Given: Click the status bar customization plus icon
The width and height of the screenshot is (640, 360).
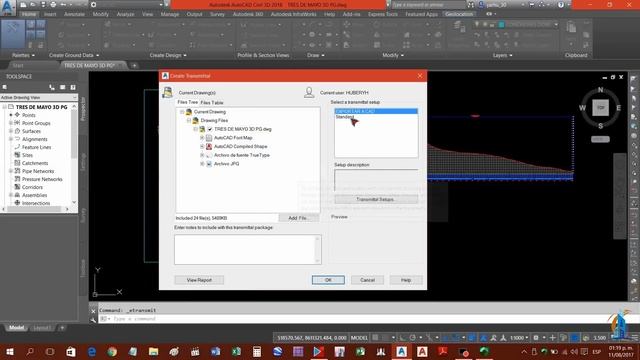Looking at the screenshot, I should [552, 338].
